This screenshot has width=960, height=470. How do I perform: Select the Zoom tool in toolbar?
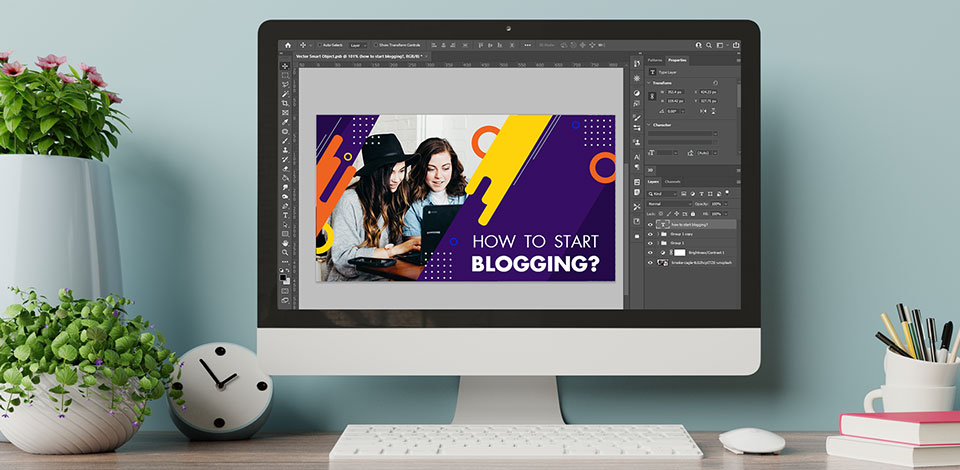click(285, 252)
